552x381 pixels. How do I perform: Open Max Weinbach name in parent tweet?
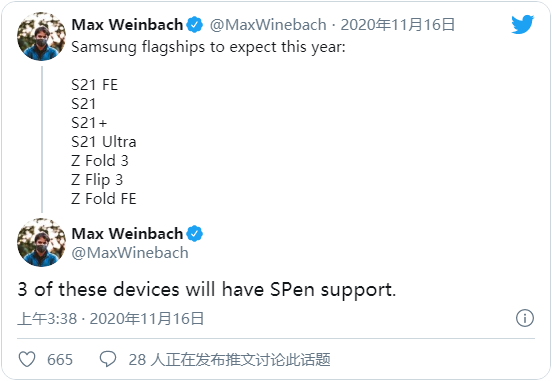(127, 25)
